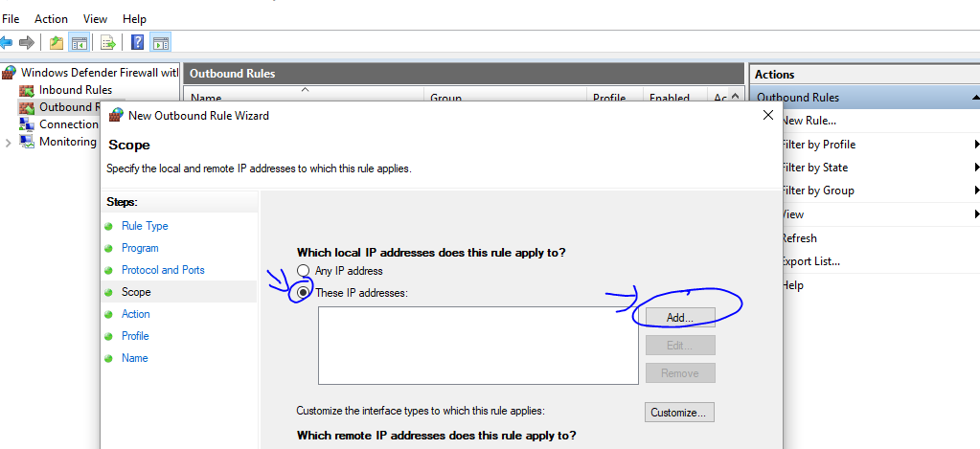Go to the Name wizard step
The image size is (980, 449).
pyautogui.click(x=134, y=358)
